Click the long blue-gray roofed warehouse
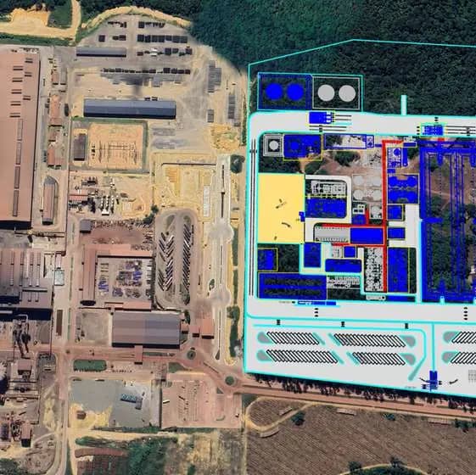Screen dimensions: 476x475 tap(130, 109)
